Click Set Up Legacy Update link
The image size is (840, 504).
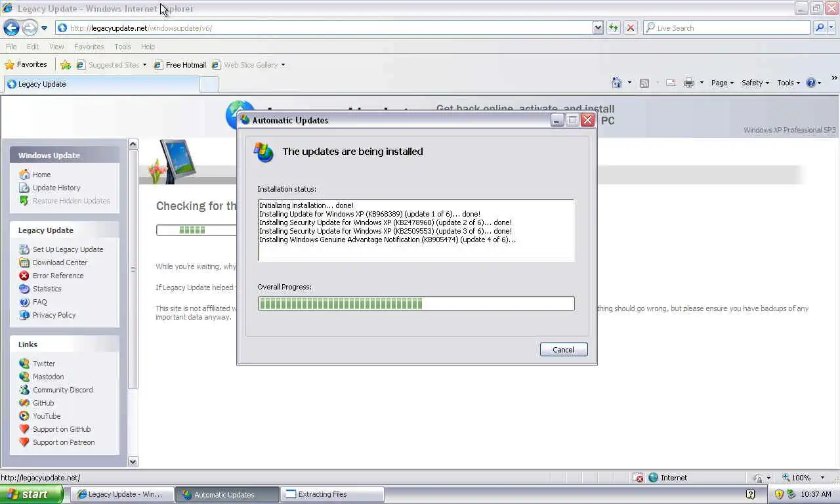(x=68, y=249)
